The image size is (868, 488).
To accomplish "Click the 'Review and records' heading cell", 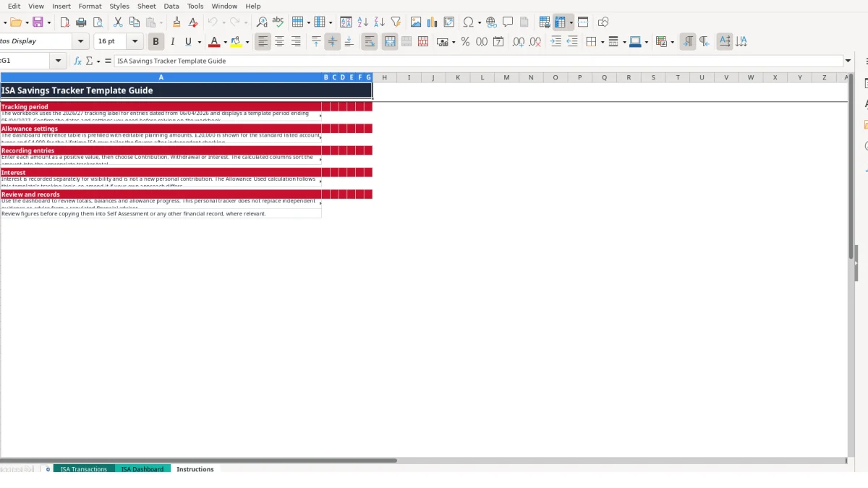I will 161,194.
